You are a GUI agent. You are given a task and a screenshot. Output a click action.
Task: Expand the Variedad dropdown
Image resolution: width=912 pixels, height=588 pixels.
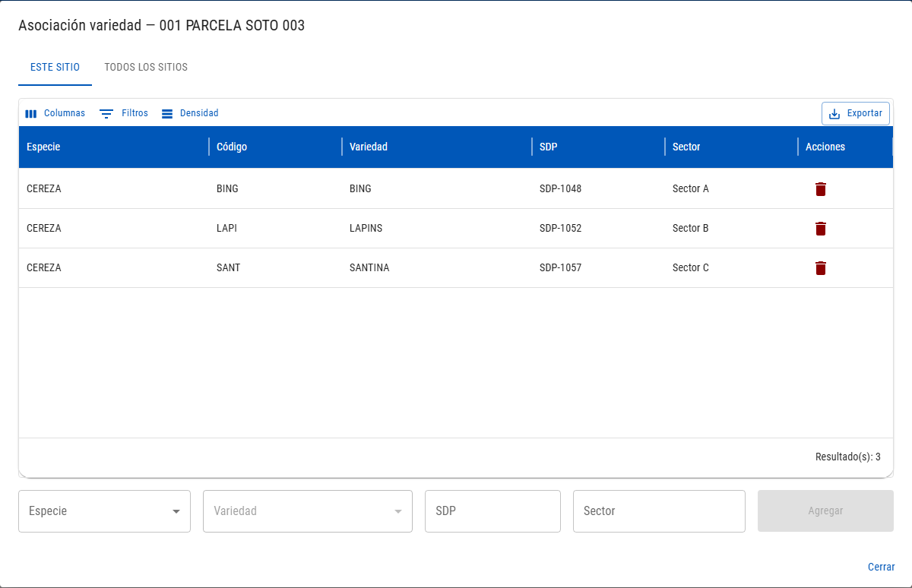308,511
